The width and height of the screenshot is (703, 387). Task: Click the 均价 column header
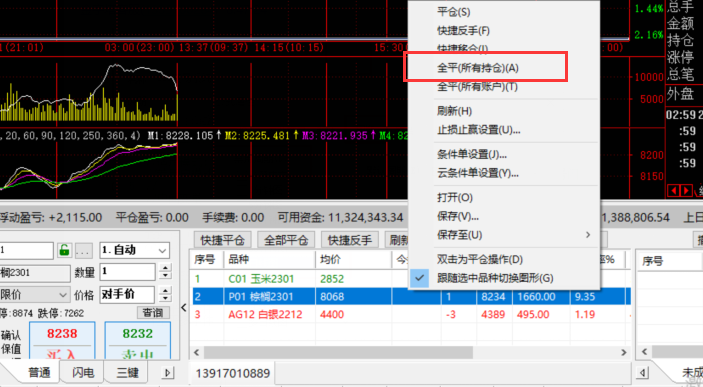tap(353, 259)
